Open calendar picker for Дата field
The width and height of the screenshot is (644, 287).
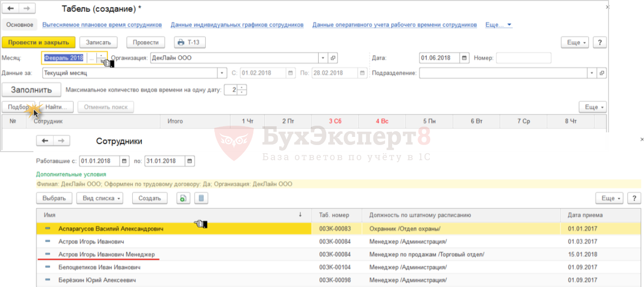pyautogui.click(x=464, y=58)
